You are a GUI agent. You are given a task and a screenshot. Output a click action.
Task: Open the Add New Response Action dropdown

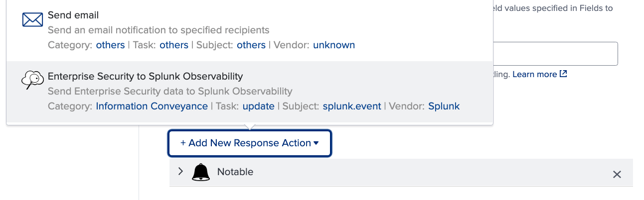pos(250,143)
